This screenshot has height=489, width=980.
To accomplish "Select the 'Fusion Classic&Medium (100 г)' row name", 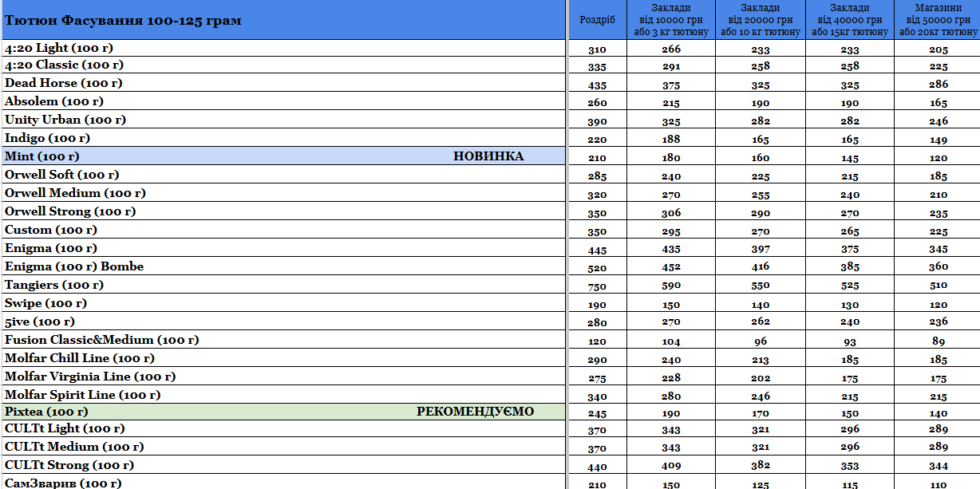I will tap(102, 340).
